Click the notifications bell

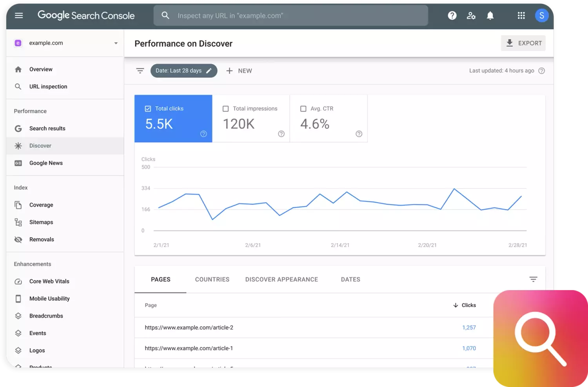click(490, 15)
